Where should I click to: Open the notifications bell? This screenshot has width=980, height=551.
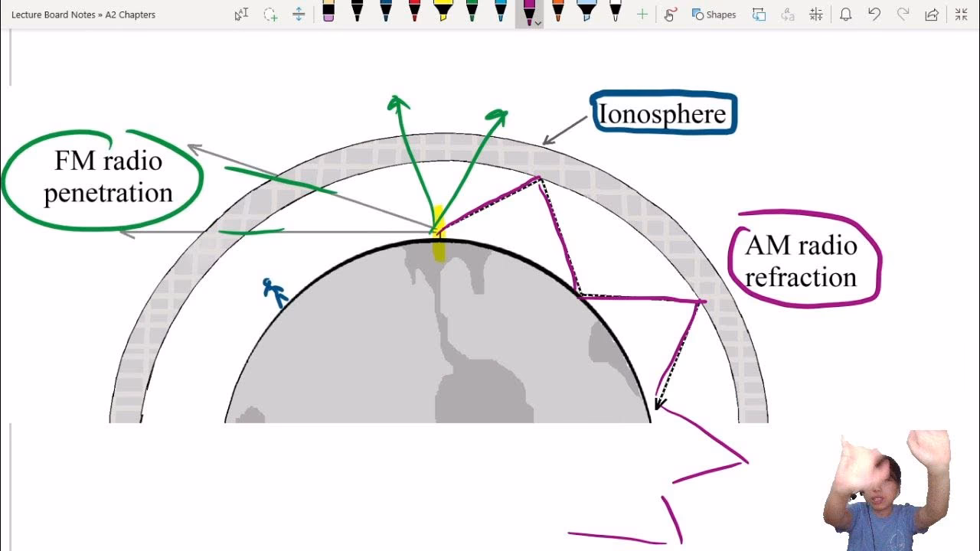click(x=845, y=14)
